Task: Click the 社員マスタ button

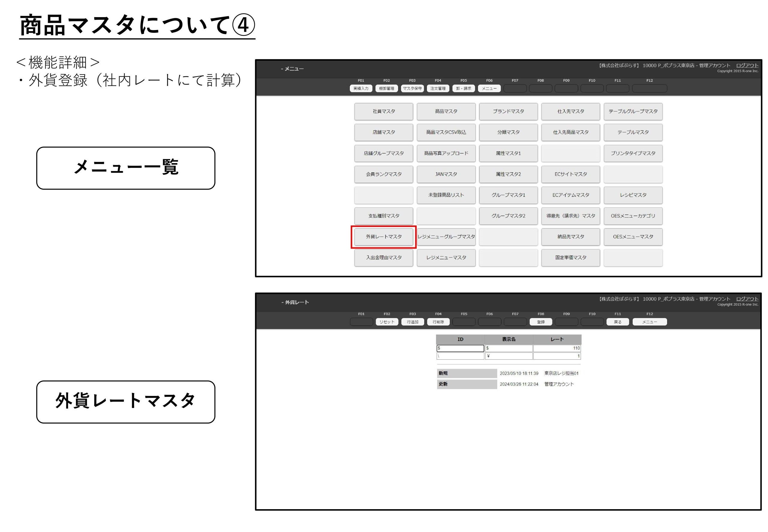Action: [x=383, y=111]
